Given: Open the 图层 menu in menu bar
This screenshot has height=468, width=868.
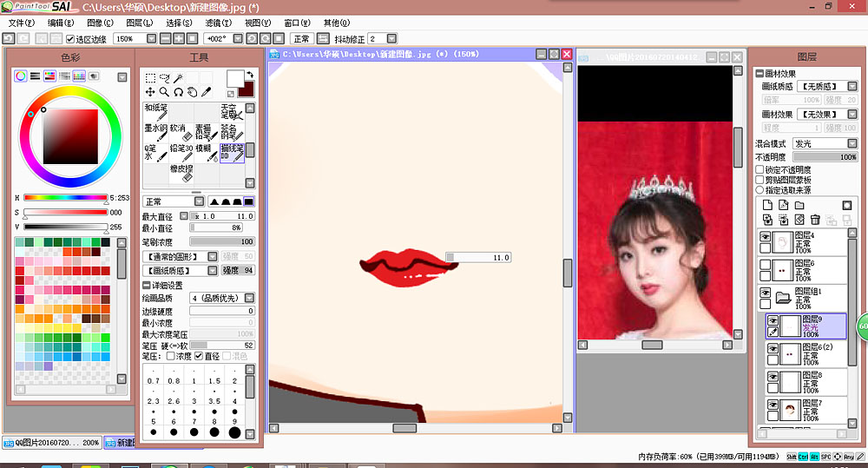Looking at the screenshot, I should 139,23.
